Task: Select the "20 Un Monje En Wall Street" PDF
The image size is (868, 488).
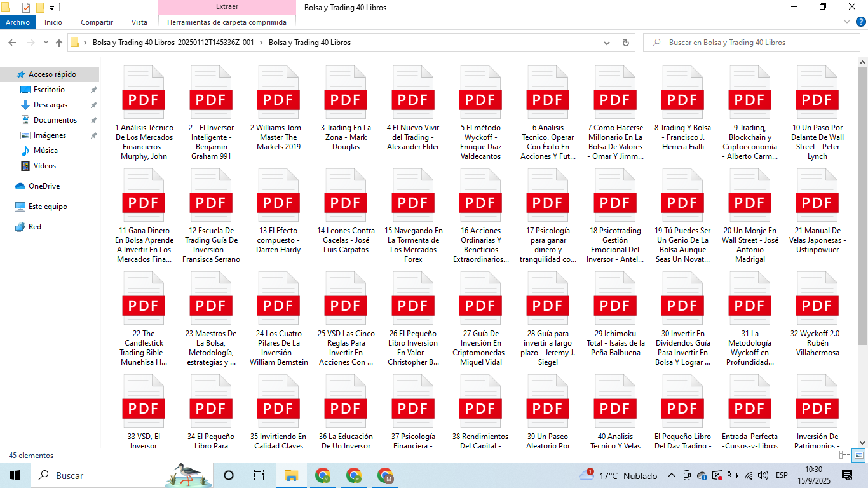Action: 750,203
